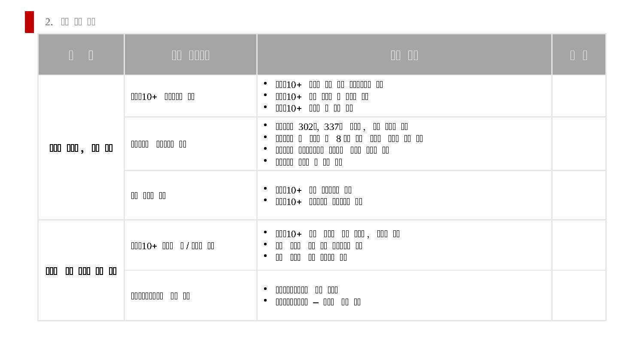Select the upper merged first-column cell with a comma

point(81,148)
